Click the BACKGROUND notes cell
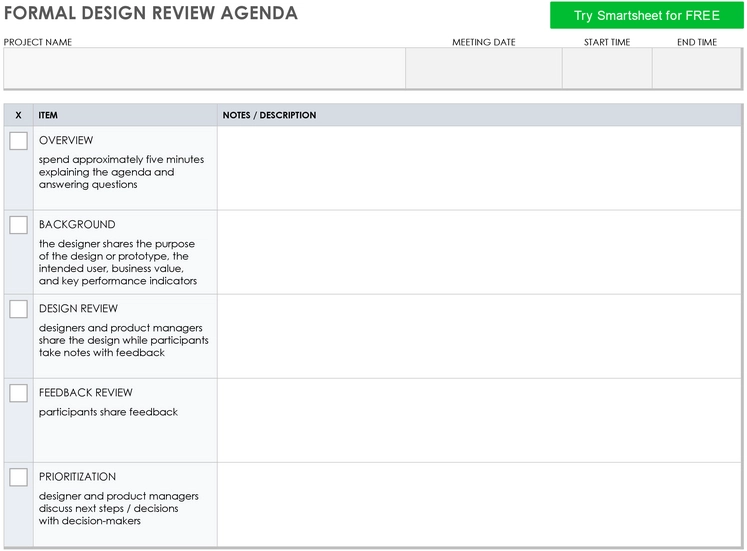The height and width of the screenshot is (551, 747). [x=479, y=252]
